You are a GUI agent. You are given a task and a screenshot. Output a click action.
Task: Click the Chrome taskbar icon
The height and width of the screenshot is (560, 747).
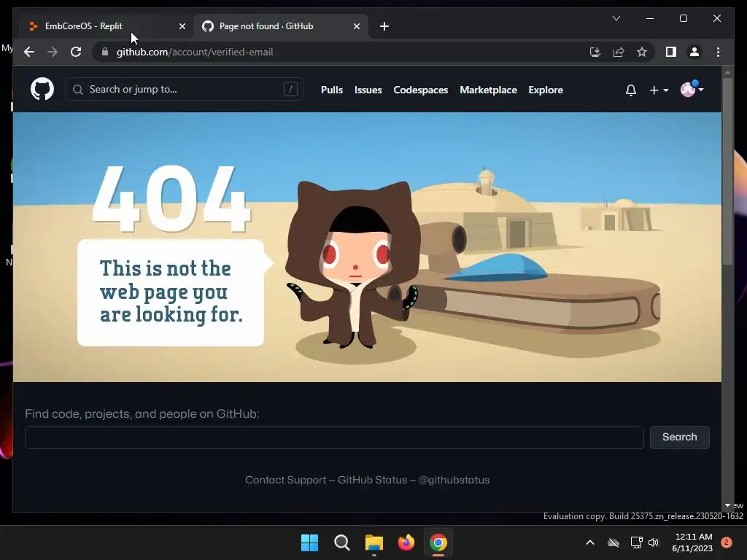[x=438, y=542]
